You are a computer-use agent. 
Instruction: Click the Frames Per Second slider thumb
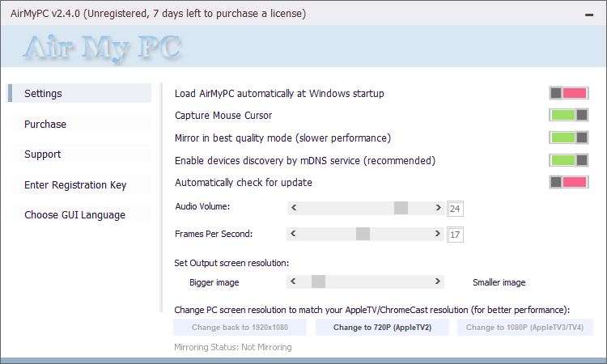point(363,234)
